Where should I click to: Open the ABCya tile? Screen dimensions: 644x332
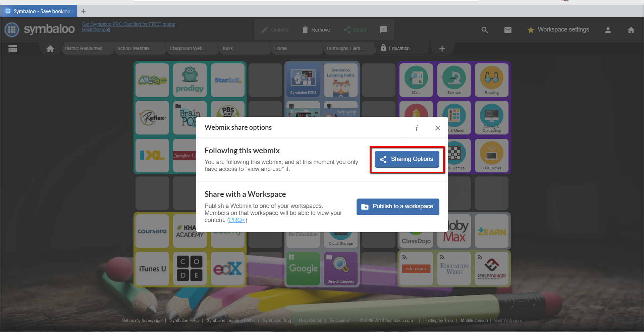(152, 80)
